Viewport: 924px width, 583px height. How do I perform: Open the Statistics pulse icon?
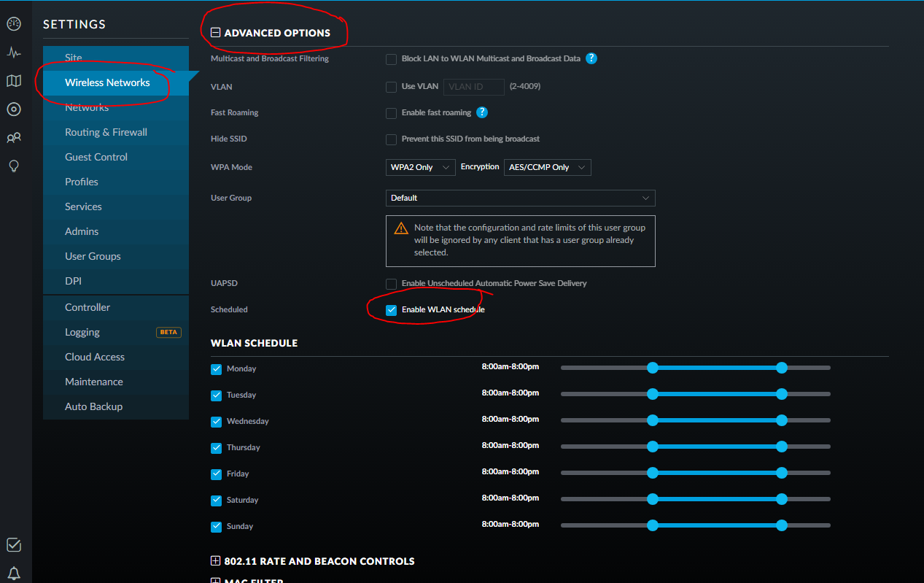[14, 53]
